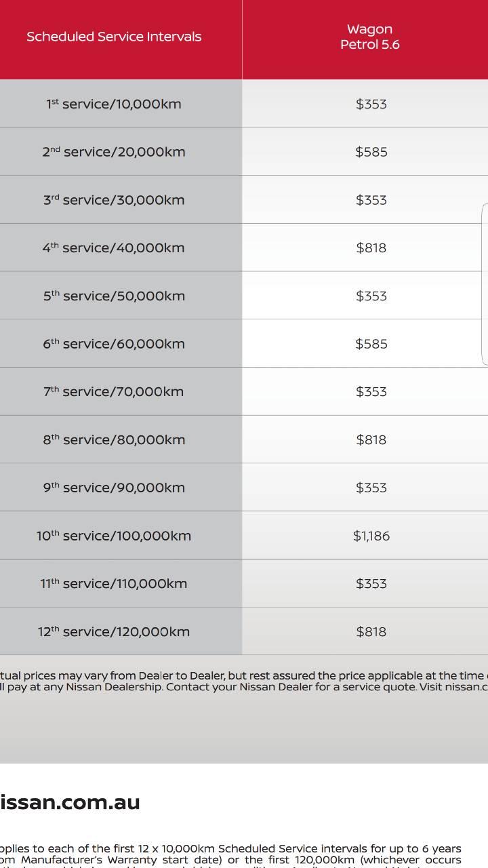
Task: Click the price for the 2nd service
Action: [371, 152]
